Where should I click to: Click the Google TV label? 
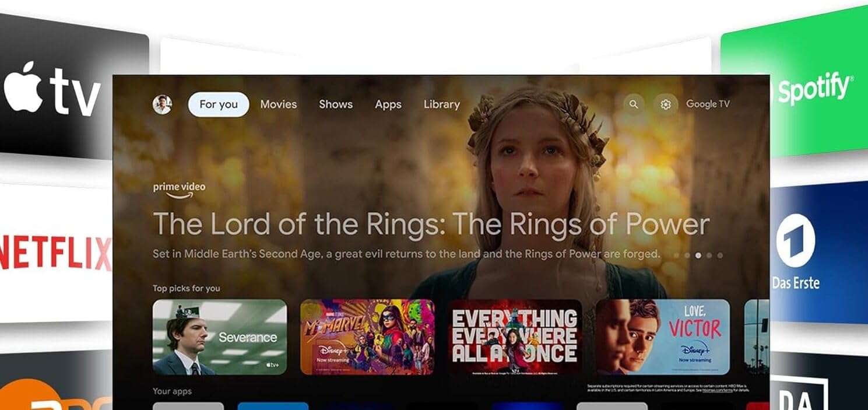pos(708,104)
